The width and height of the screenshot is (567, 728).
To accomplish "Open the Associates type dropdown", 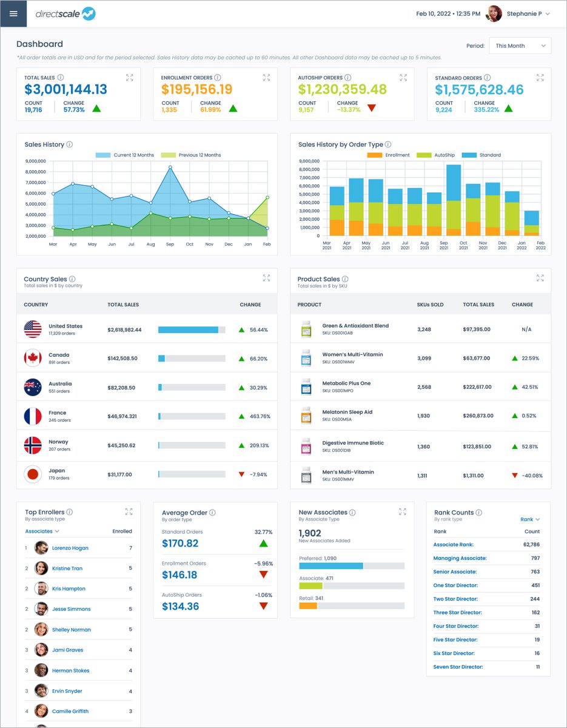I will 42,531.
